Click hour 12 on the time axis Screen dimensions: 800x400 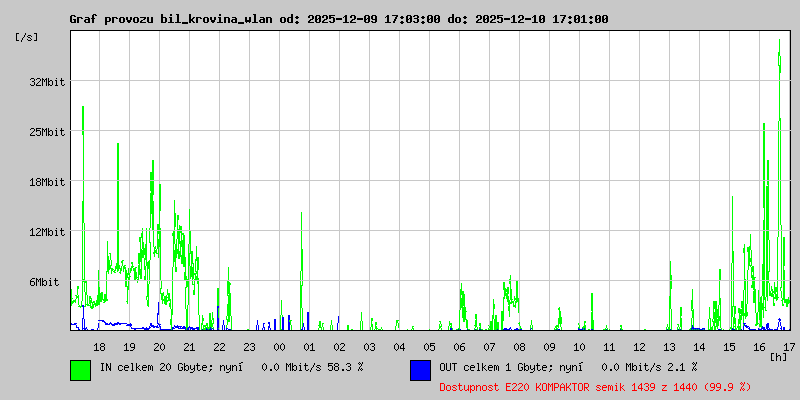[639, 346]
